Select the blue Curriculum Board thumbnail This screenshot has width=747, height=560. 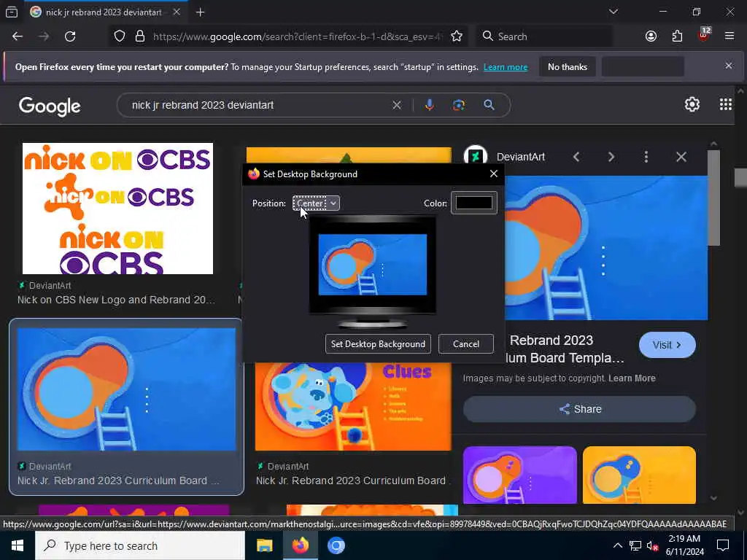[126, 389]
